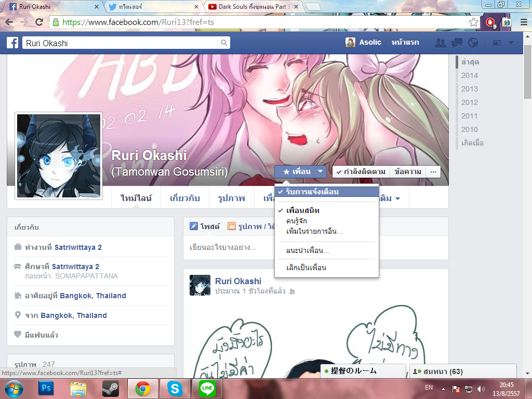
Task: Expand the เพิ่มเติม more tab dropdown
Action: click(394, 198)
